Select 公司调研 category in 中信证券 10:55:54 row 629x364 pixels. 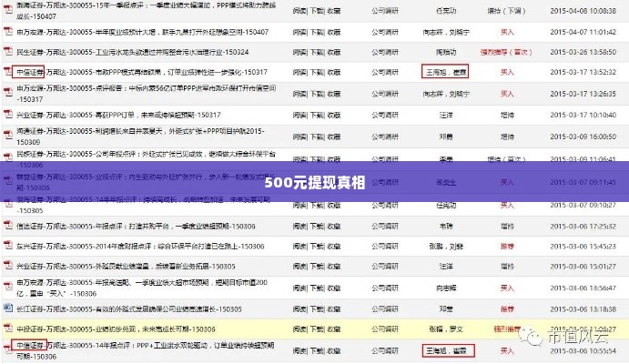click(385, 350)
